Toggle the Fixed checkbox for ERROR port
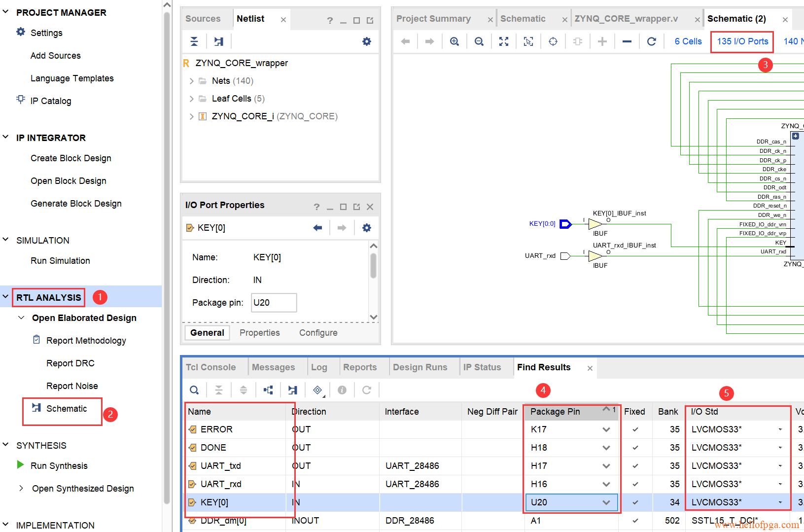The image size is (804, 532). tap(635, 429)
